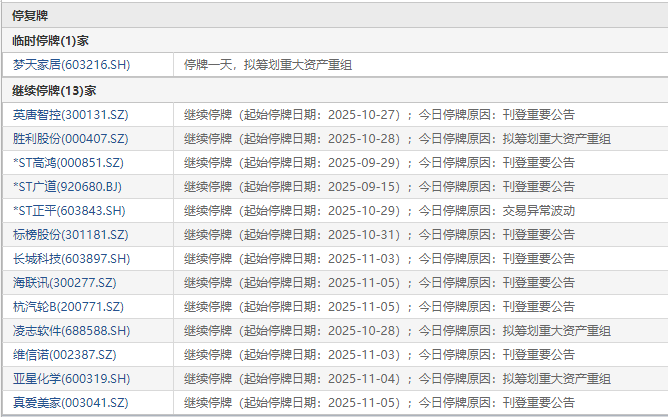Select the 停复牌 section header
Image resolution: width=668 pixels, height=417 pixels.
point(30,16)
